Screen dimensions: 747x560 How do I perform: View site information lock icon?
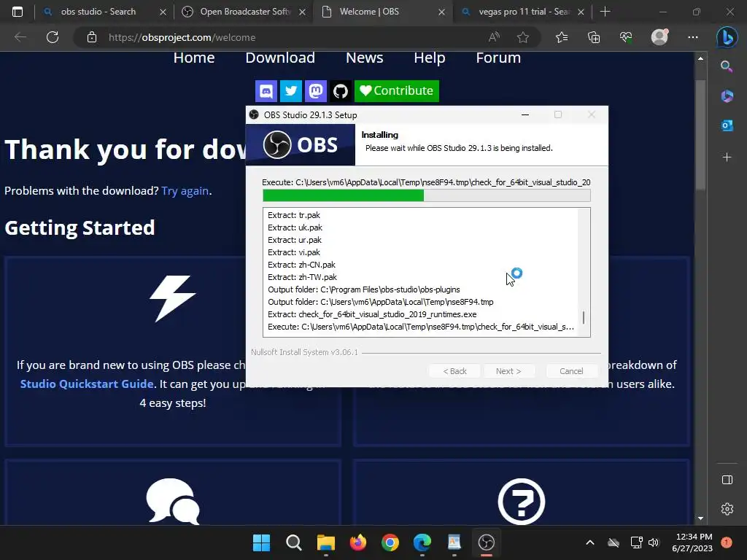[92, 37]
